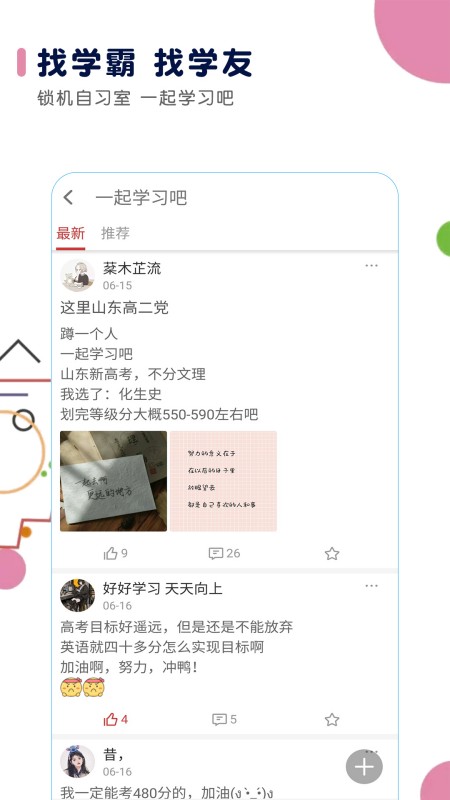Open more options on 菜木芷流's post
450x800 pixels.
tap(371, 265)
